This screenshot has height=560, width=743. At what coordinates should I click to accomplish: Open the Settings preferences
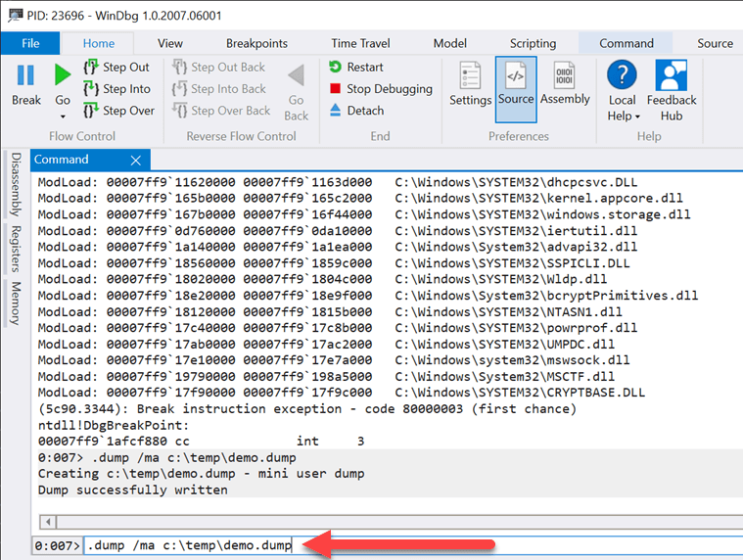[x=470, y=85]
